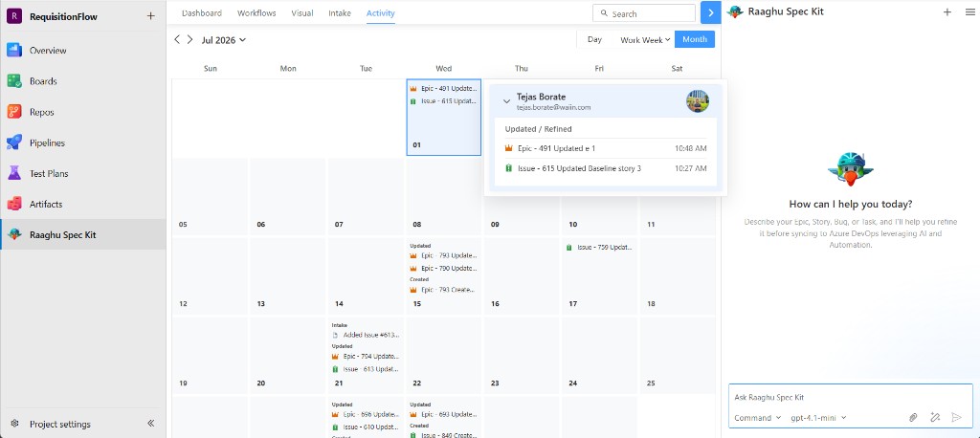Click Issue - 759 event on day 17

599,248
